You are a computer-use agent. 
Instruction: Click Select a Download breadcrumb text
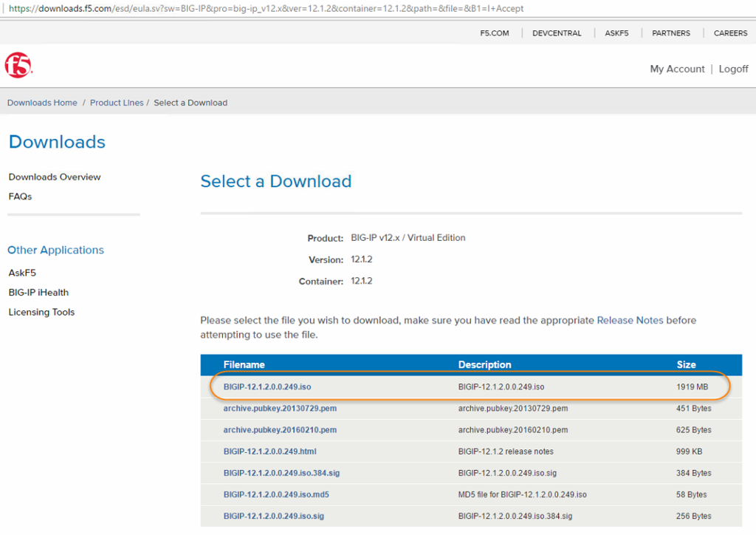point(190,103)
